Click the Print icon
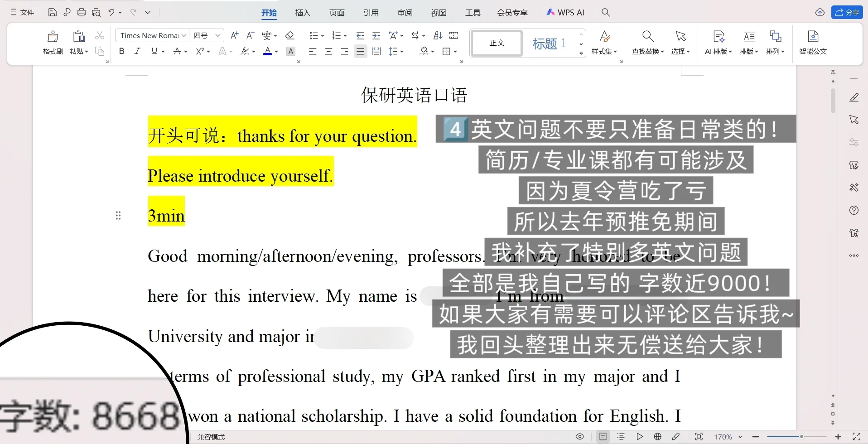This screenshot has width=868, height=444. click(x=82, y=12)
